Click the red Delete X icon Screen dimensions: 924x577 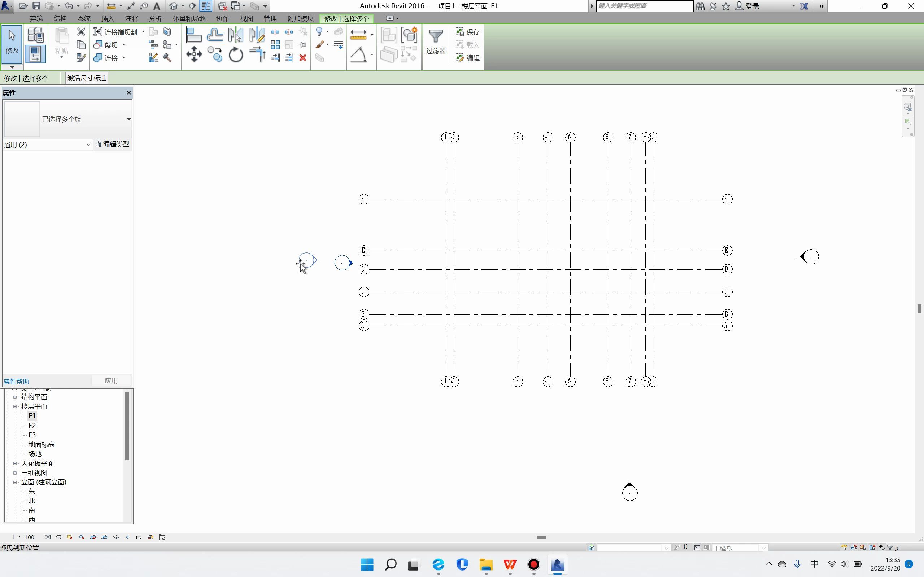[x=303, y=58]
